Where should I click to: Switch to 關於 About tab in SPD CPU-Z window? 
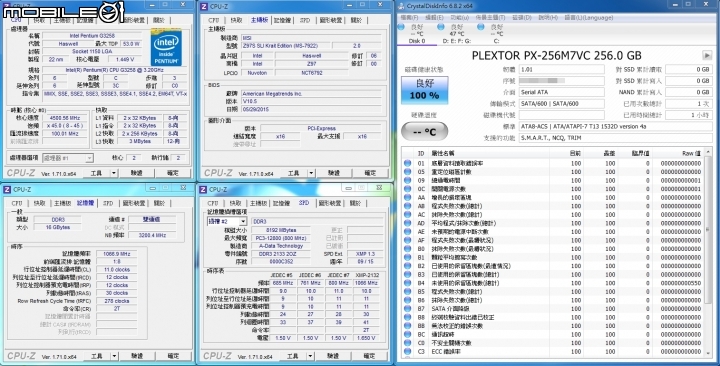[x=355, y=203]
